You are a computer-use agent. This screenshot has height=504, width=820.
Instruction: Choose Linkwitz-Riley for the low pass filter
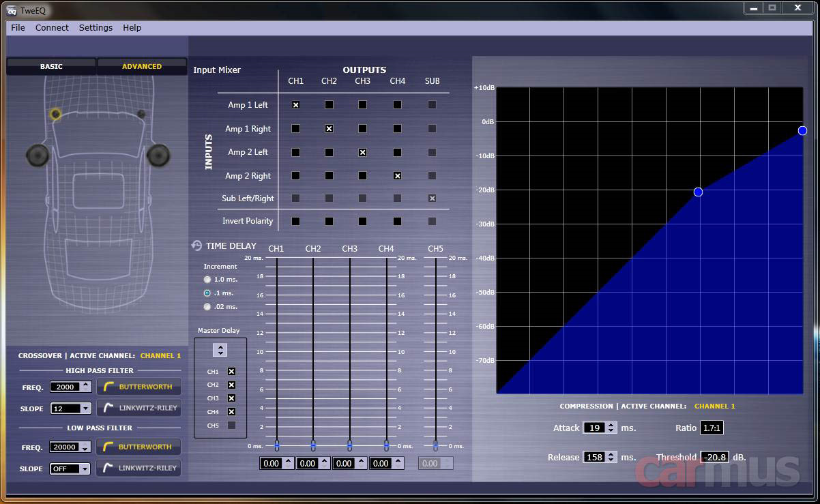click(x=139, y=468)
